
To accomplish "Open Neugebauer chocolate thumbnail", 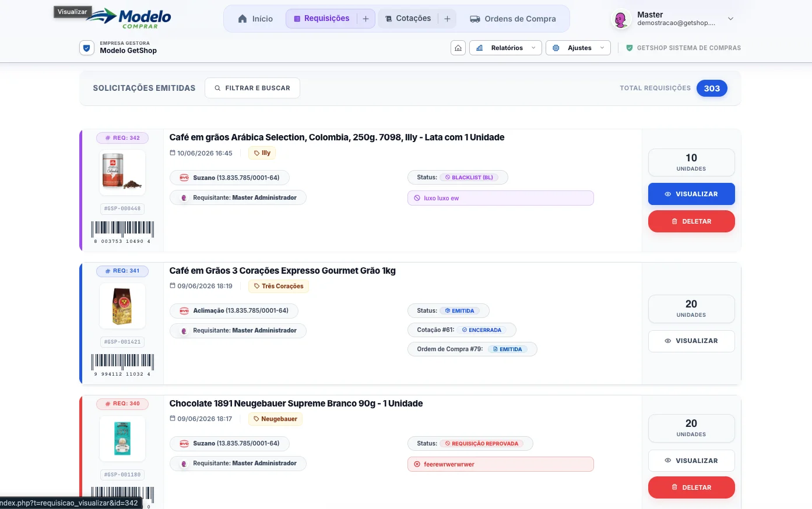I will tap(122, 439).
